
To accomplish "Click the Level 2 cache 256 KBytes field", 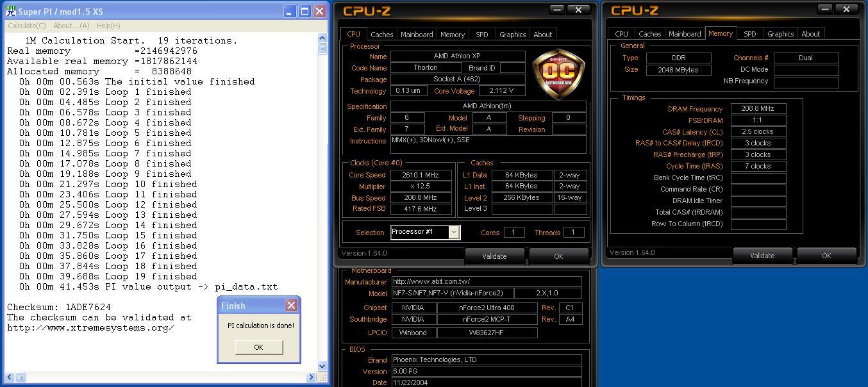I will click(522, 198).
